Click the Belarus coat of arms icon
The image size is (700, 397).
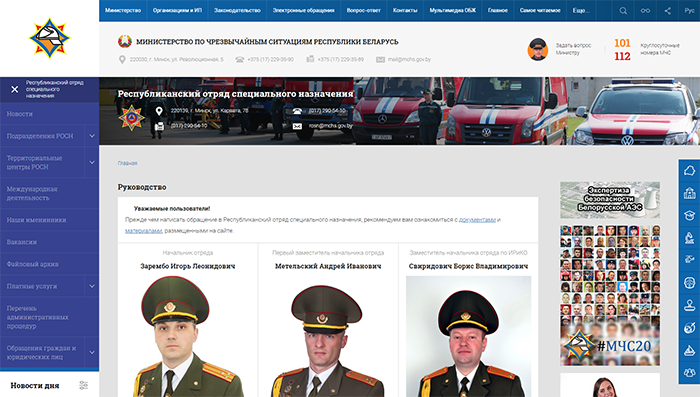pyautogui.click(x=125, y=42)
